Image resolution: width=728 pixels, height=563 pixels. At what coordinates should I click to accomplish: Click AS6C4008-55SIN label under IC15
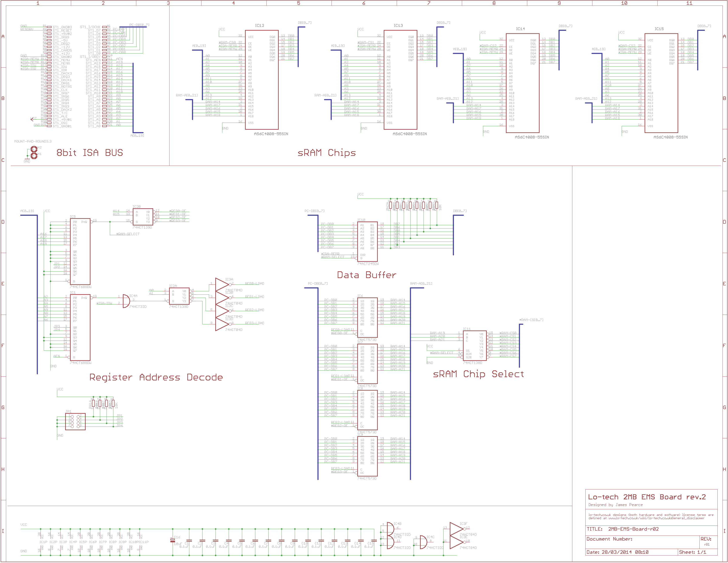tap(670, 137)
